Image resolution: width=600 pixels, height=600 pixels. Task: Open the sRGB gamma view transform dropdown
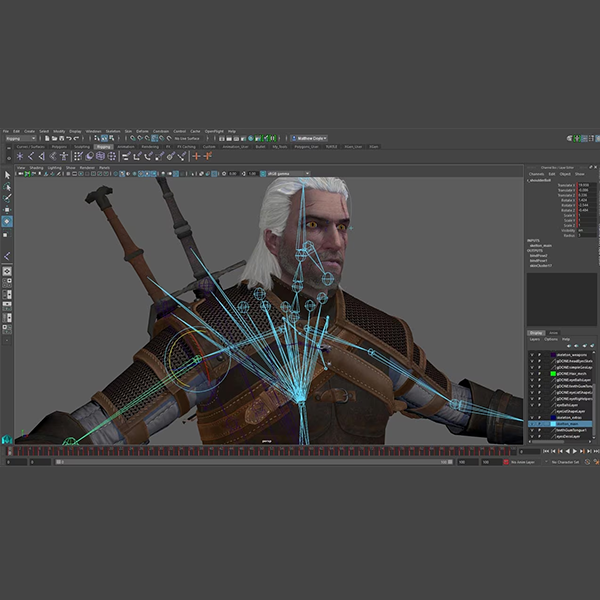pos(288,174)
